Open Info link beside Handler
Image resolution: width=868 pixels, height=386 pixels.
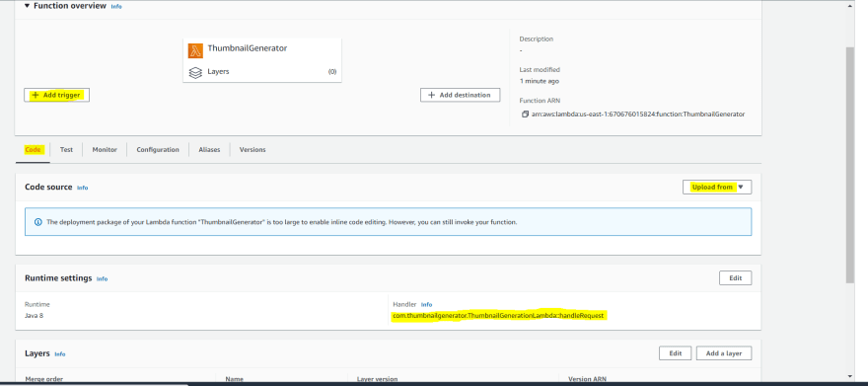(x=426, y=305)
